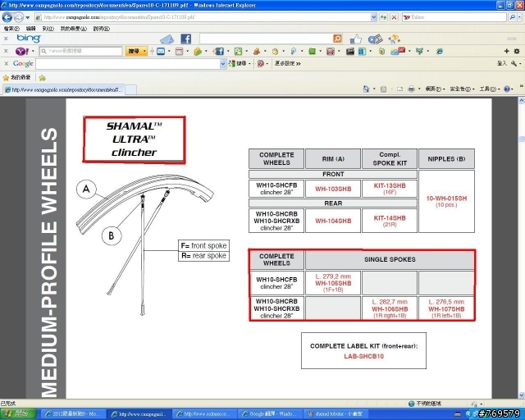Close the Bing toolbar with its X
Viewport: 525px width, 420px height.
pyautogui.click(x=6, y=39)
